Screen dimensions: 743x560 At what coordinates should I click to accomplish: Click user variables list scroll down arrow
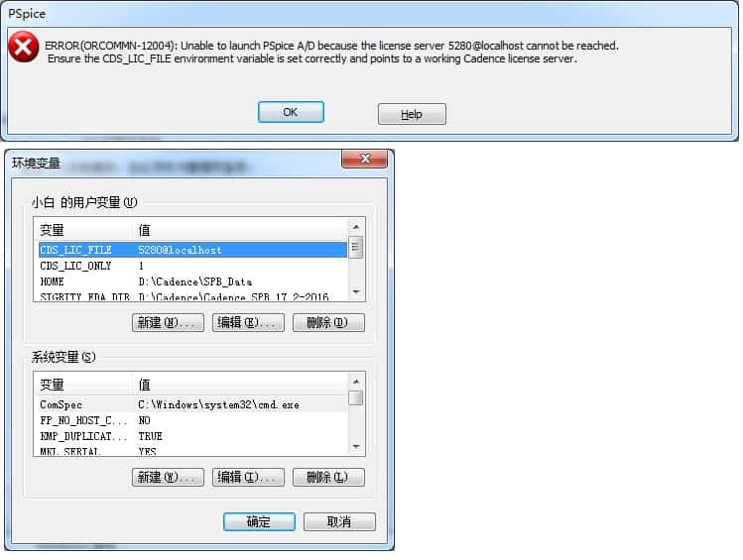[356, 292]
